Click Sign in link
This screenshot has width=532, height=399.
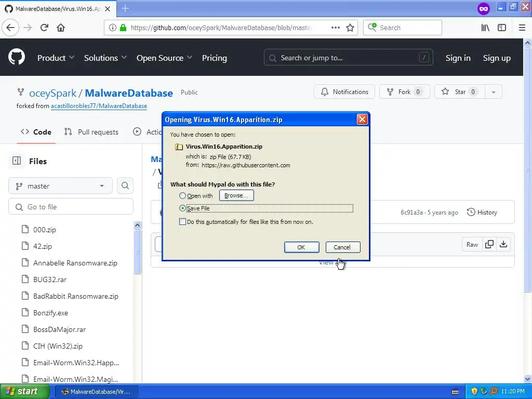click(458, 58)
